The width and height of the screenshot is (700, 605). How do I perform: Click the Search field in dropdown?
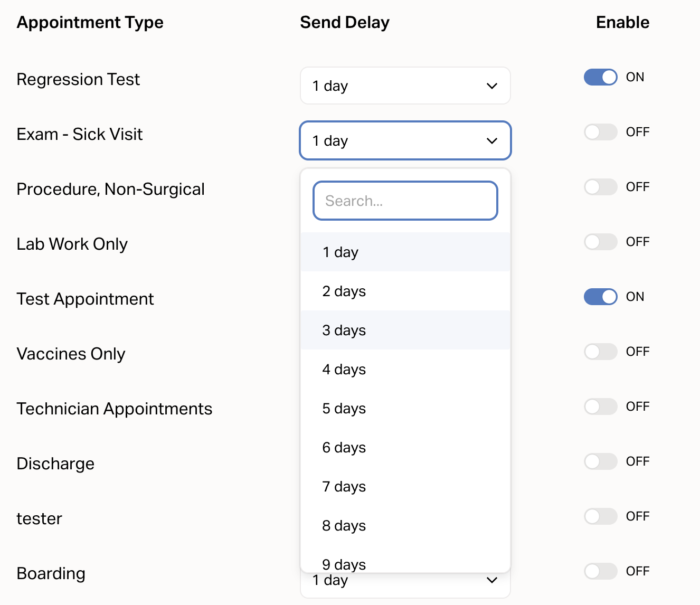tap(405, 201)
